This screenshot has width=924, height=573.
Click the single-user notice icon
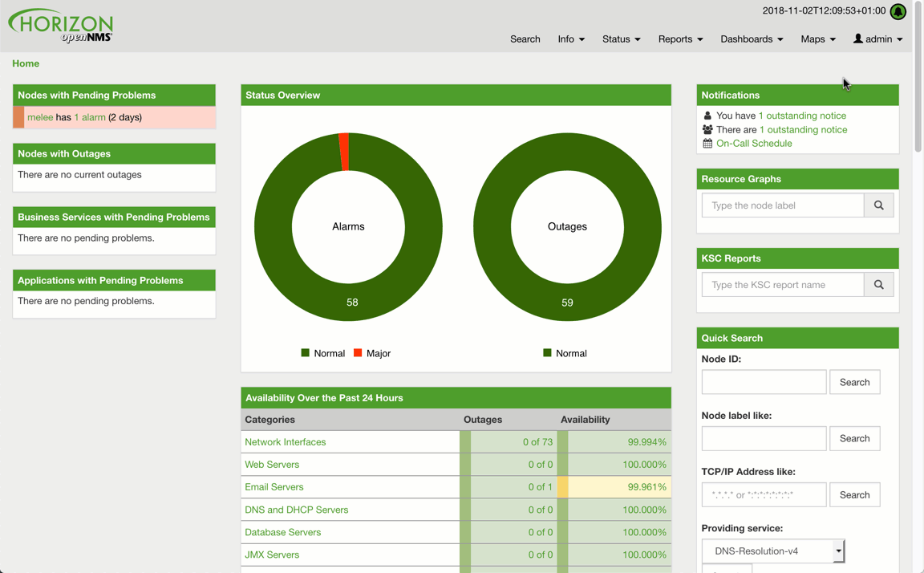click(x=707, y=116)
